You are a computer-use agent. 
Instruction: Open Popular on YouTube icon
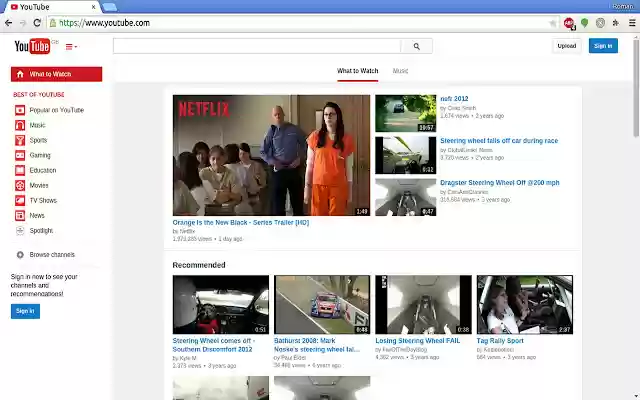coord(20,110)
